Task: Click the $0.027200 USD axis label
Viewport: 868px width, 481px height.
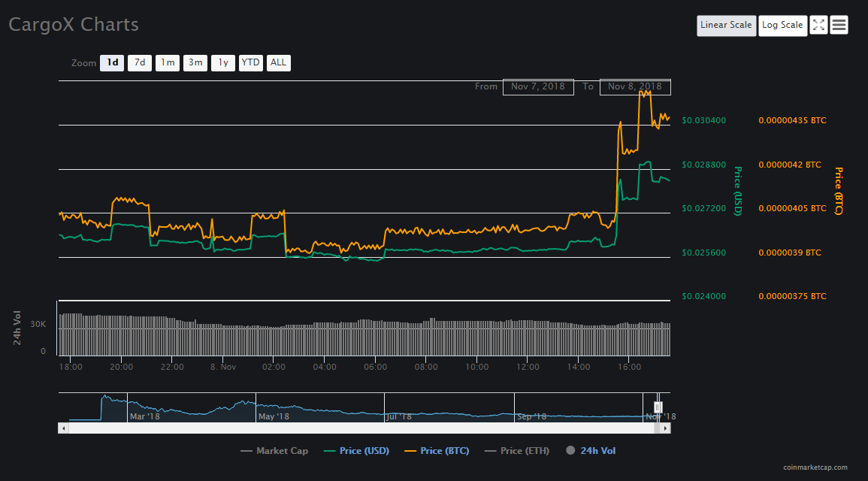Action: 703,209
